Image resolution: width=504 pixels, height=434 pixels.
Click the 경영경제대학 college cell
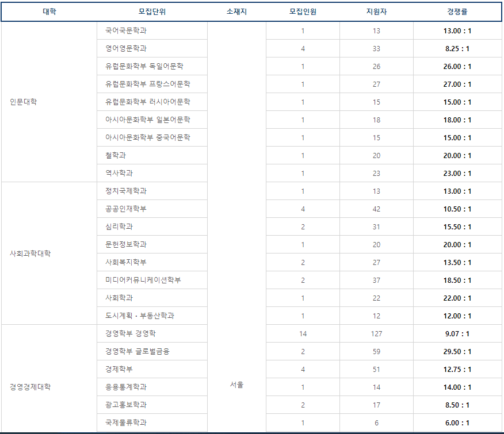30,387
